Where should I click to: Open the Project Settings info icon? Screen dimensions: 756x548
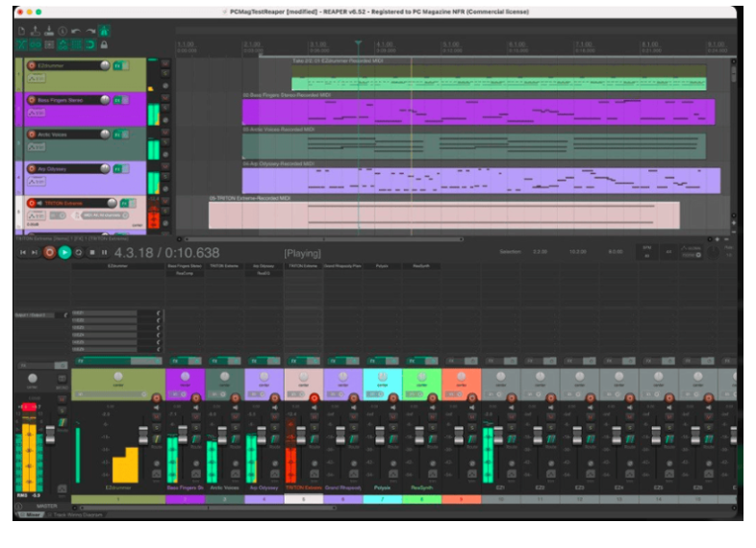pyautogui.click(x=63, y=31)
